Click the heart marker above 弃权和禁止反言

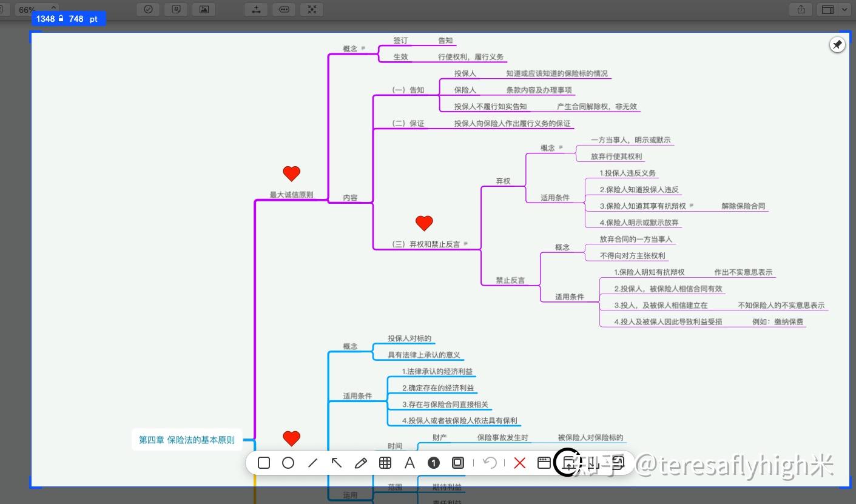[424, 223]
